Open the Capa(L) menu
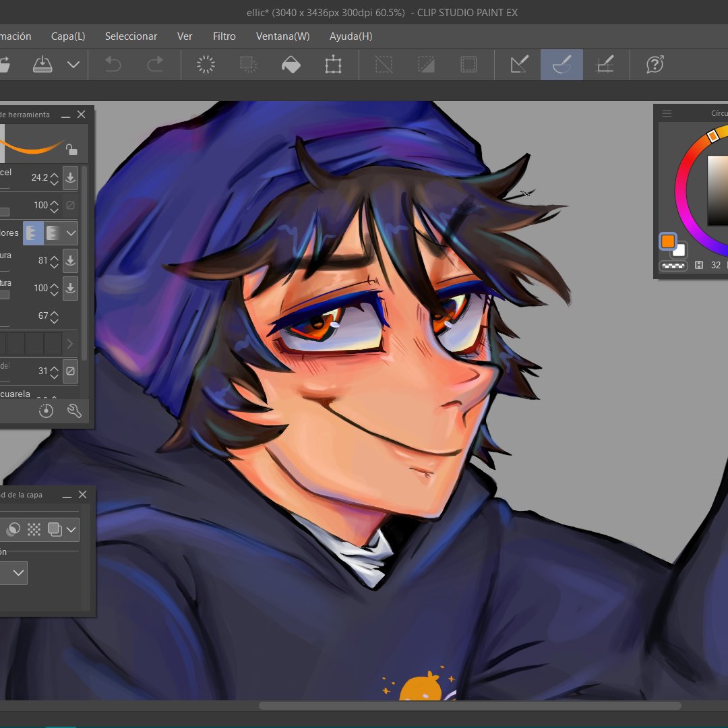This screenshot has height=728, width=728. pos(68,36)
